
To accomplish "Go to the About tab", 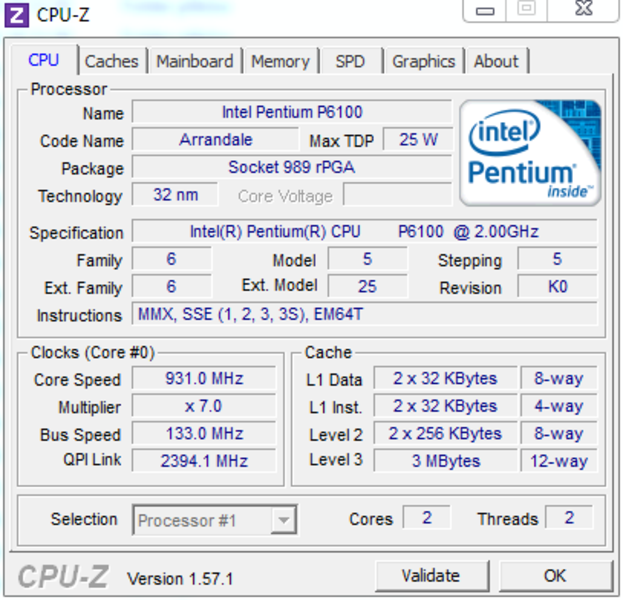I will point(496,62).
